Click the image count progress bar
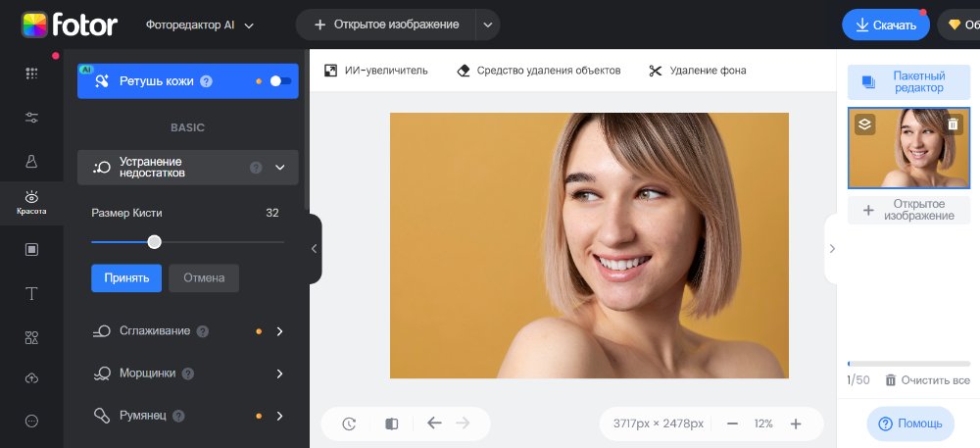980x448 pixels. [x=908, y=364]
